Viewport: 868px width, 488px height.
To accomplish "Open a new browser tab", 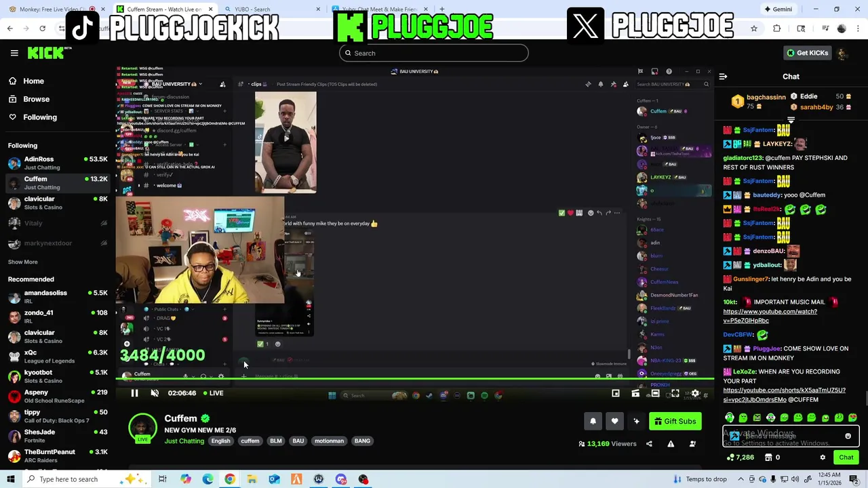I will pos(442,9).
